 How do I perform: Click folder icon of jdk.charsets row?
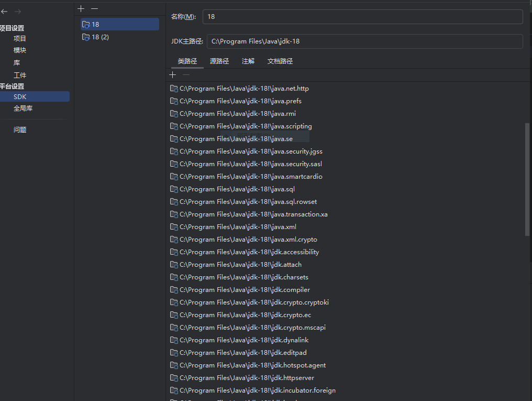point(174,277)
